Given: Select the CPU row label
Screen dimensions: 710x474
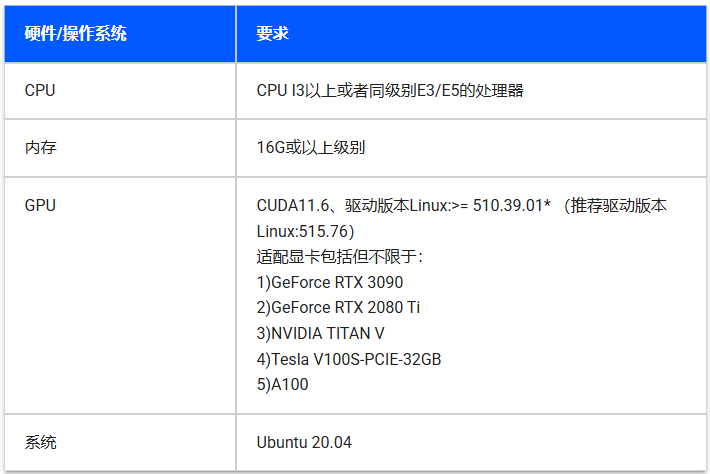Looking at the screenshot, I should 40,91.
